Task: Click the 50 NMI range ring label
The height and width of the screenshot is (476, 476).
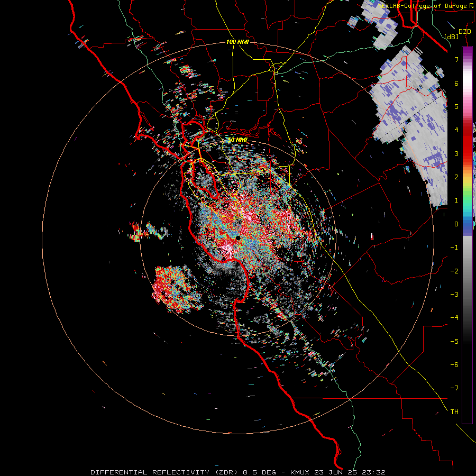Action: (237, 140)
